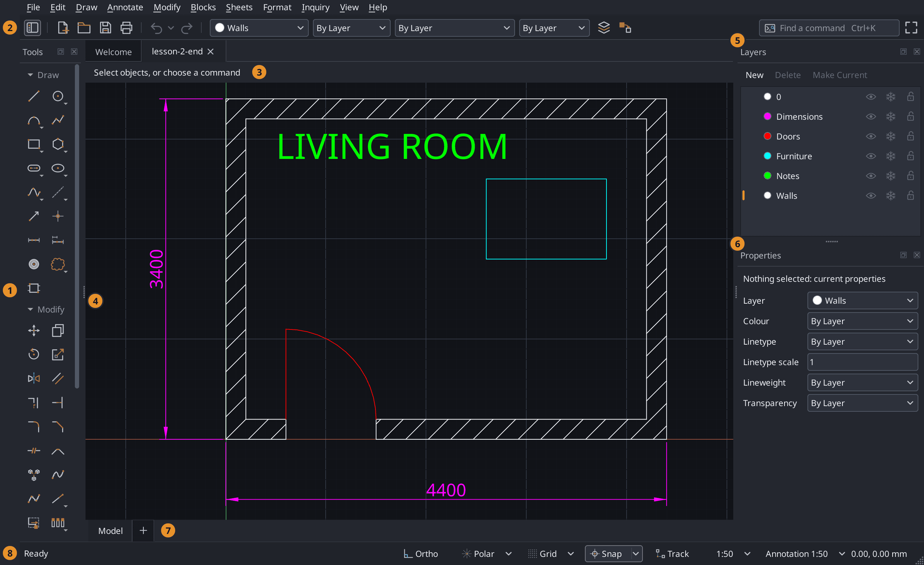The height and width of the screenshot is (565, 924).
Task: Click the magenta Dimensions layer colour swatch
Action: coord(767,117)
